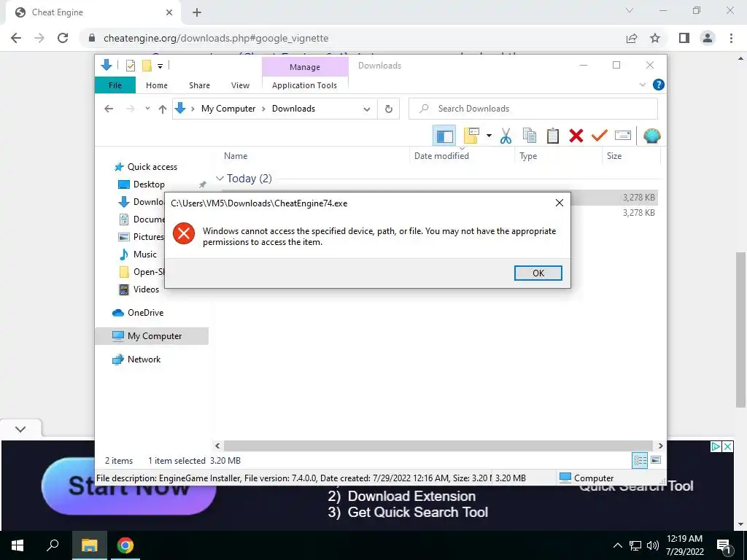Viewport: 747px width, 560px height.
Task: Click horizontal scrollbar left arrow
Action: coord(217,446)
